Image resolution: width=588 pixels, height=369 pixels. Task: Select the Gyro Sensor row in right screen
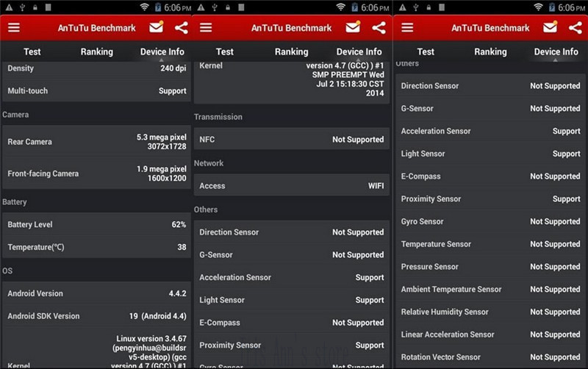(490, 221)
